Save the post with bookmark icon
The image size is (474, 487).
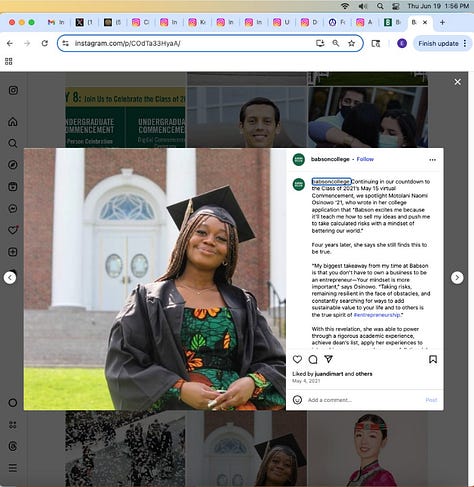pos(433,359)
